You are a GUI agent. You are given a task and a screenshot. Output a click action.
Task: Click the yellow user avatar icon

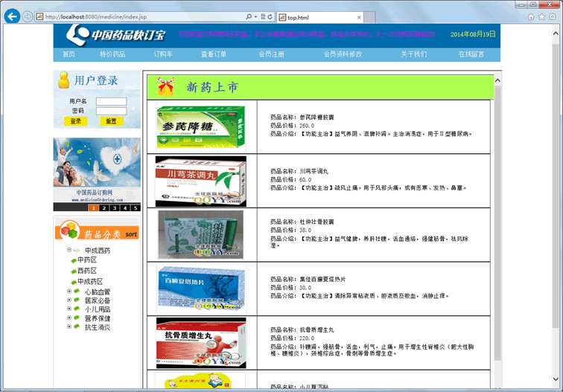(x=64, y=80)
